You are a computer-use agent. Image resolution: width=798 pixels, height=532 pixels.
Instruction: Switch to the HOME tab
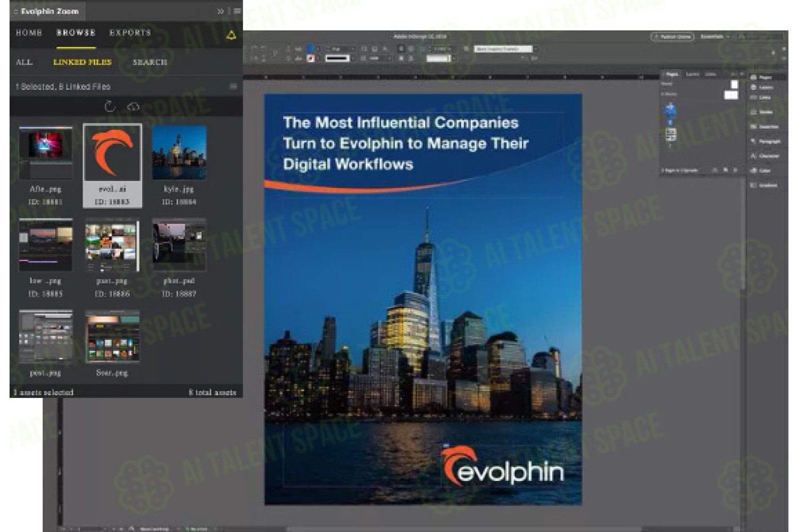(x=29, y=32)
